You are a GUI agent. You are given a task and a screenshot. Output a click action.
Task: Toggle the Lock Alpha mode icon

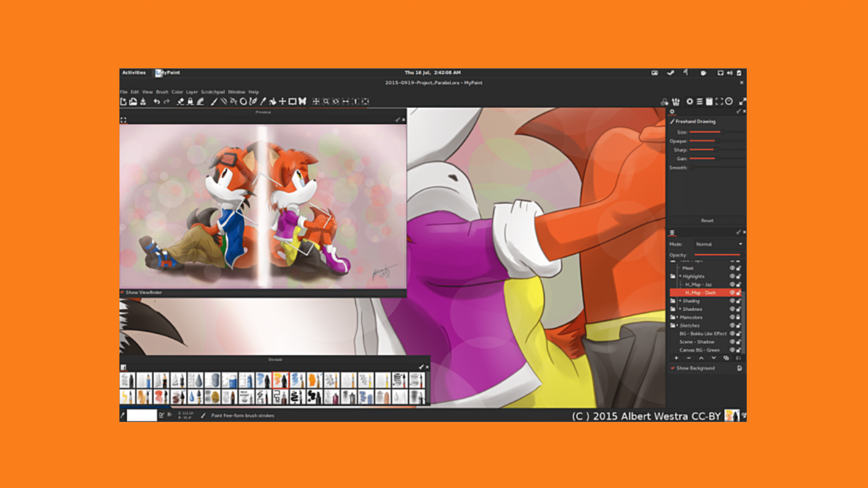[190, 102]
